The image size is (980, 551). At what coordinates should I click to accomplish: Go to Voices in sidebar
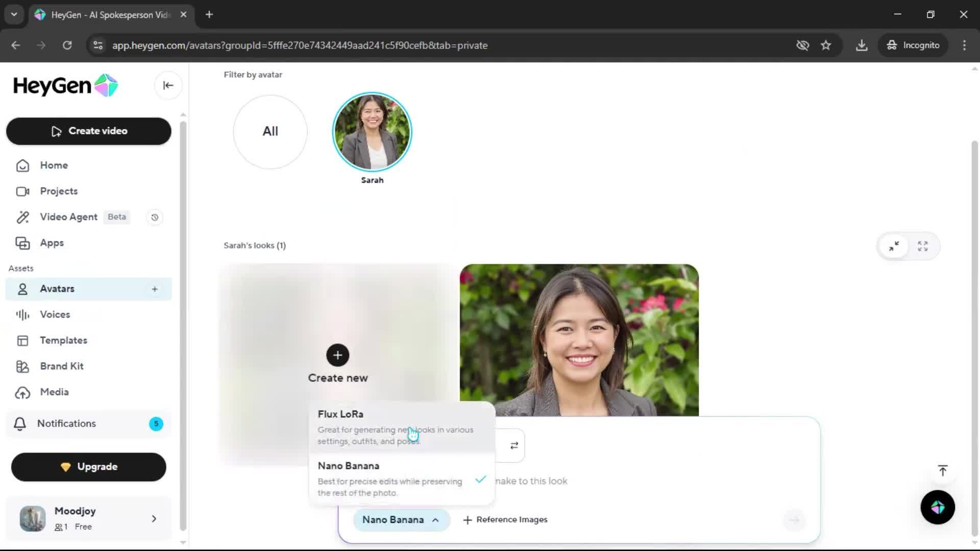click(x=55, y=315)
